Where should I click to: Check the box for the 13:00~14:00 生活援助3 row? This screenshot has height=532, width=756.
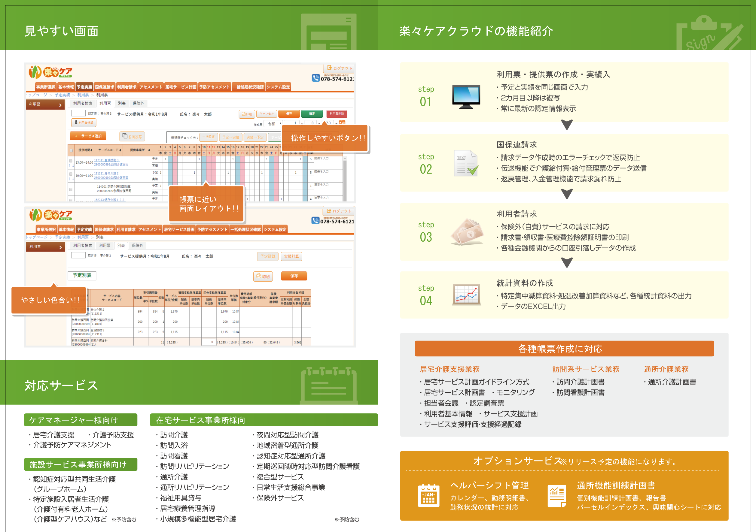[71, 161]
